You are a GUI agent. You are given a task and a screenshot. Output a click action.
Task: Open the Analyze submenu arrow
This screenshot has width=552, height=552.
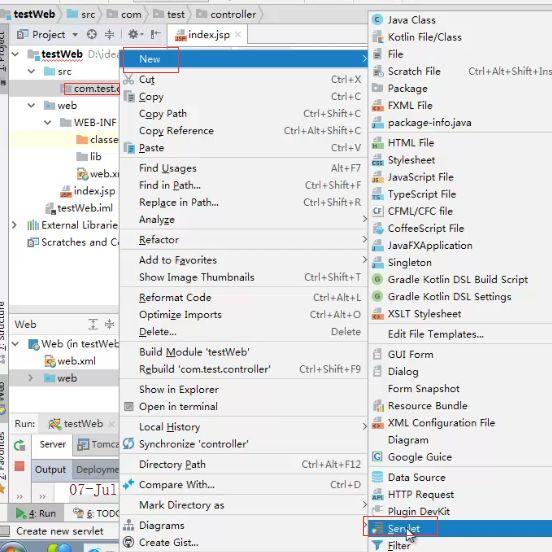(x=364, y=219)
